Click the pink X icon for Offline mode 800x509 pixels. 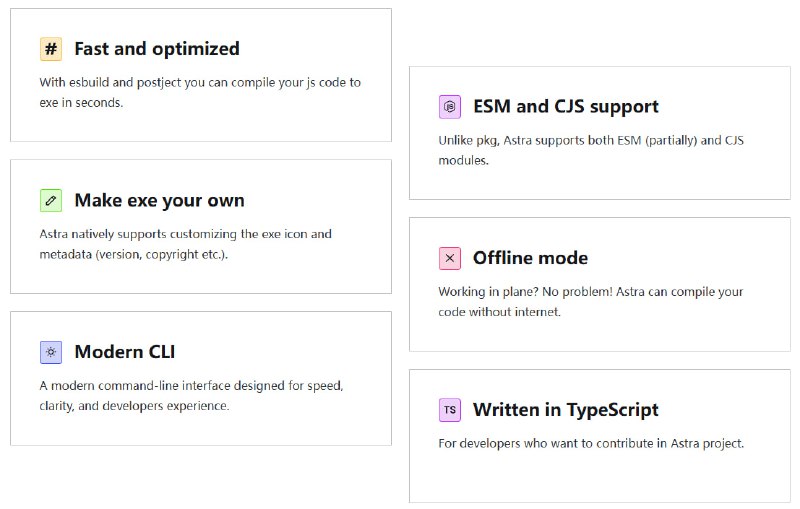(450, 258)
